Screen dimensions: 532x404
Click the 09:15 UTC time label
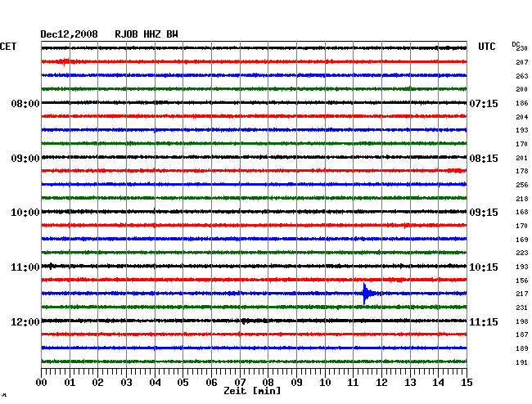pos(484,213)
